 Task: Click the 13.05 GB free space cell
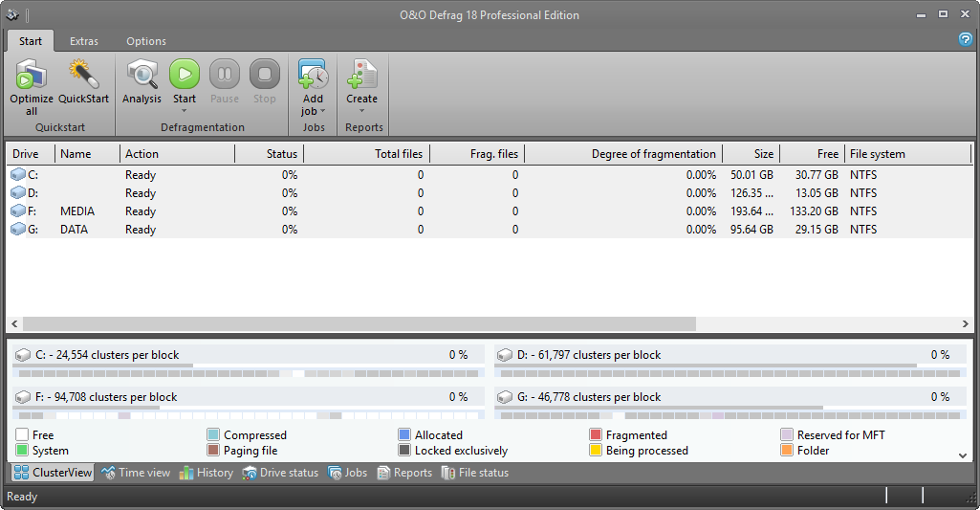(x=817, y=192)
